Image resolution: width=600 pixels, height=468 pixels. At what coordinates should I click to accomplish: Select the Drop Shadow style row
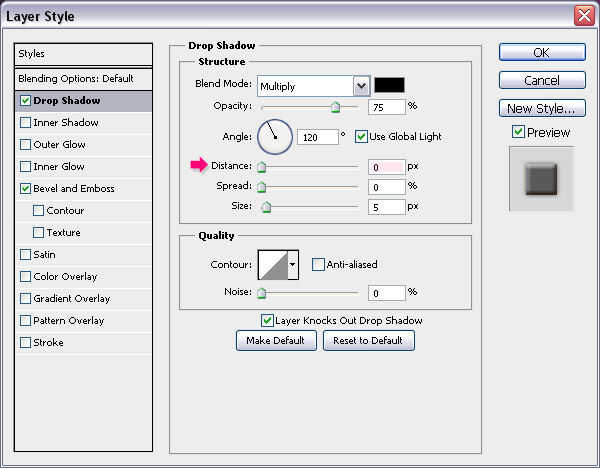coord(83,101)
